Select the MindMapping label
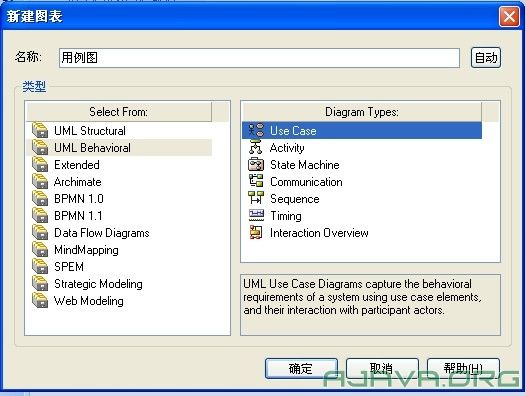This screenshot has height=396, width=526. point(86,250)
